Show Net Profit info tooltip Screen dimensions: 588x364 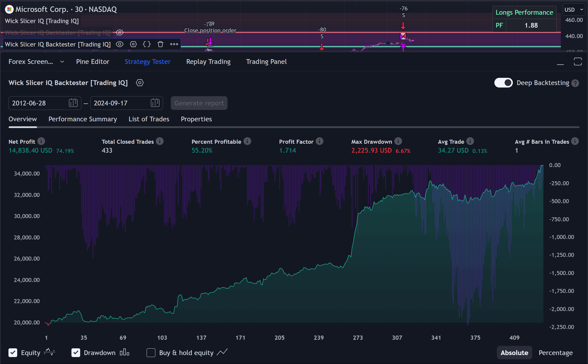(x=41, y=141)
